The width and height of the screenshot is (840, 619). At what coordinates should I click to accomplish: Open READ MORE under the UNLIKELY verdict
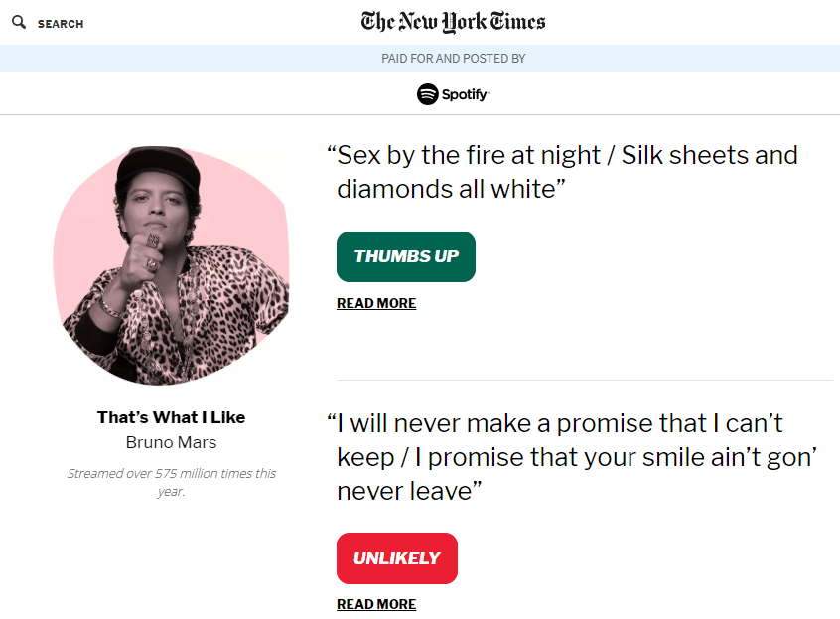tap(376, 604)
